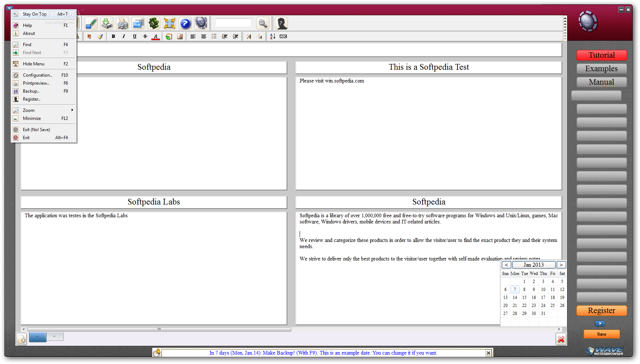Click the fullscreen expand arrows icon
The width and height of the screenshot is (640, 364).
[169, 24]
